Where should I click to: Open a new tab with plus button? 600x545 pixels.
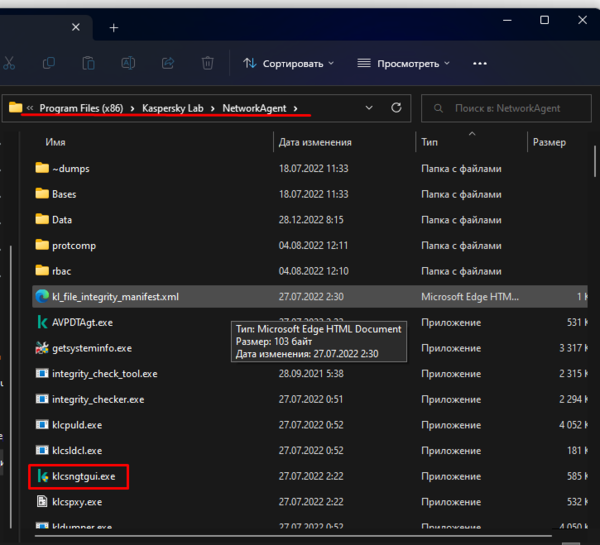[x=113, y=27]
